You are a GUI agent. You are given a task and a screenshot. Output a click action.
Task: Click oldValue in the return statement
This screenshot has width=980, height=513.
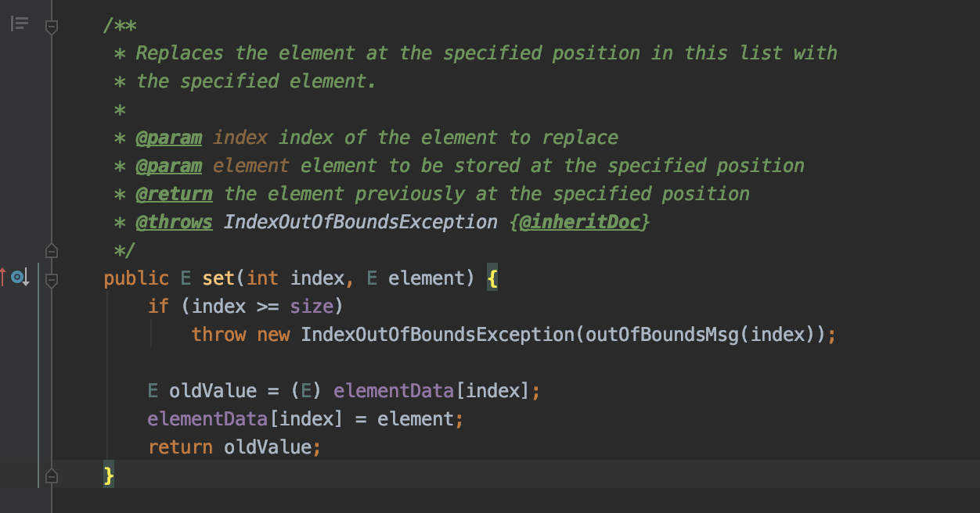pos(268,447)
